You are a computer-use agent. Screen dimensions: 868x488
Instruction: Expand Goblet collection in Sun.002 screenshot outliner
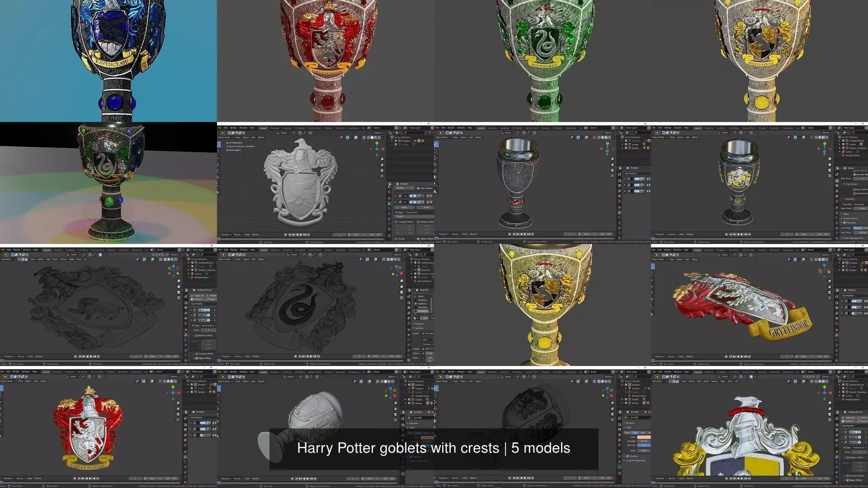coord(622,399)
